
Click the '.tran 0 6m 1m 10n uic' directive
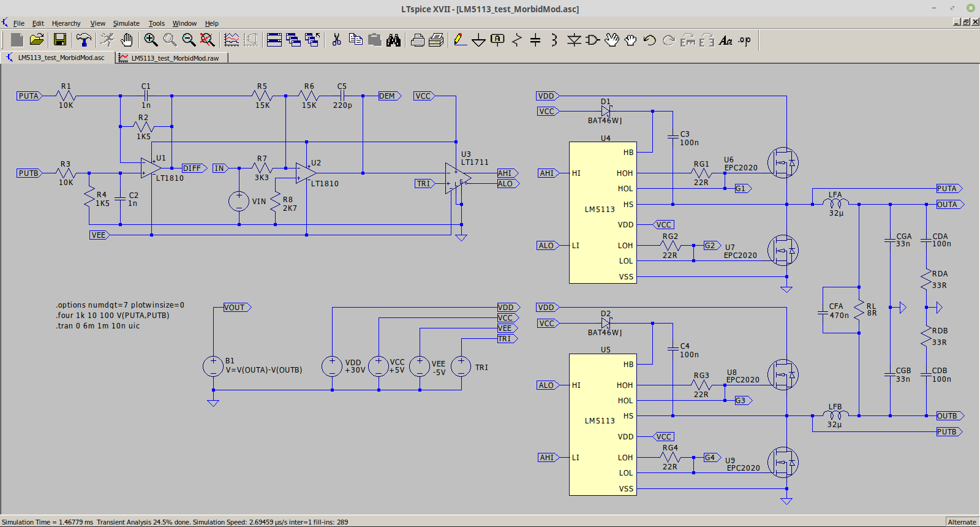[x=98, y=326]
